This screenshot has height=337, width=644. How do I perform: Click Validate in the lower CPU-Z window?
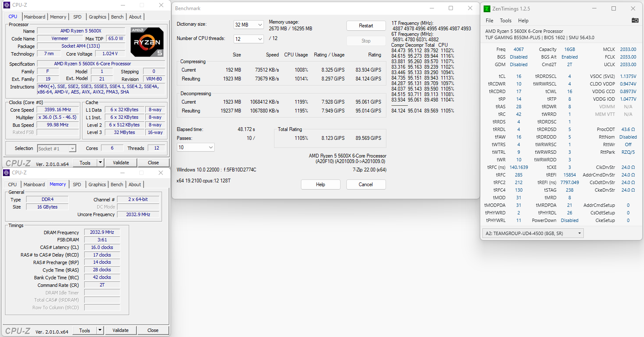click(120, 330)
